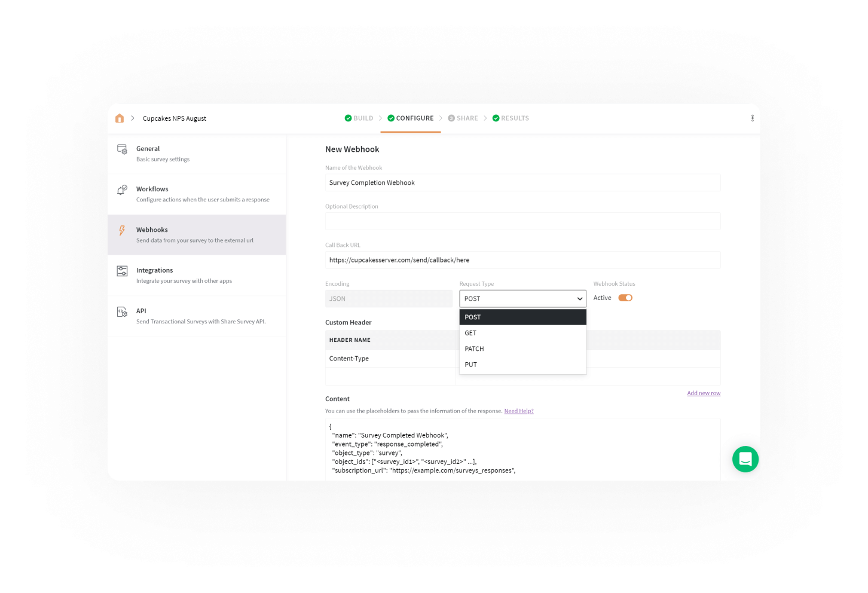The image size is (868, 593).
Task: Switch to the BUILD step tab
Action: point(359,118)
